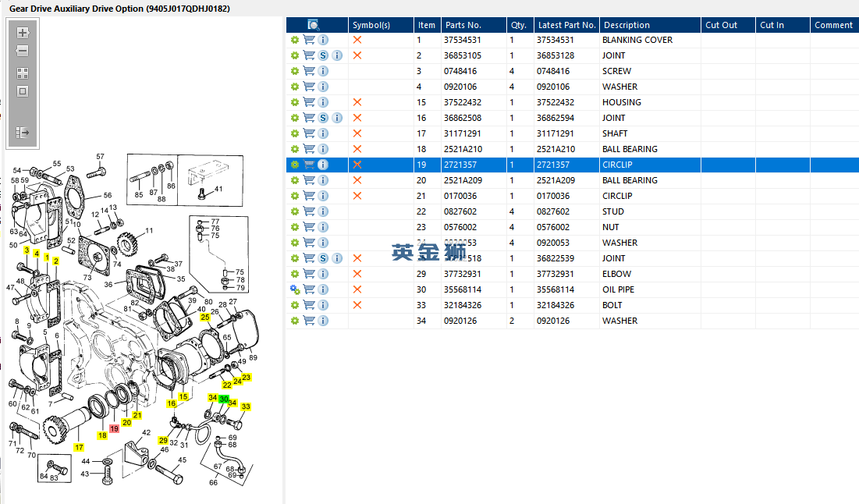Select the BALL BEARING 2521A209 row
This screenshot has width=859, height=504.
coord(573,180)
